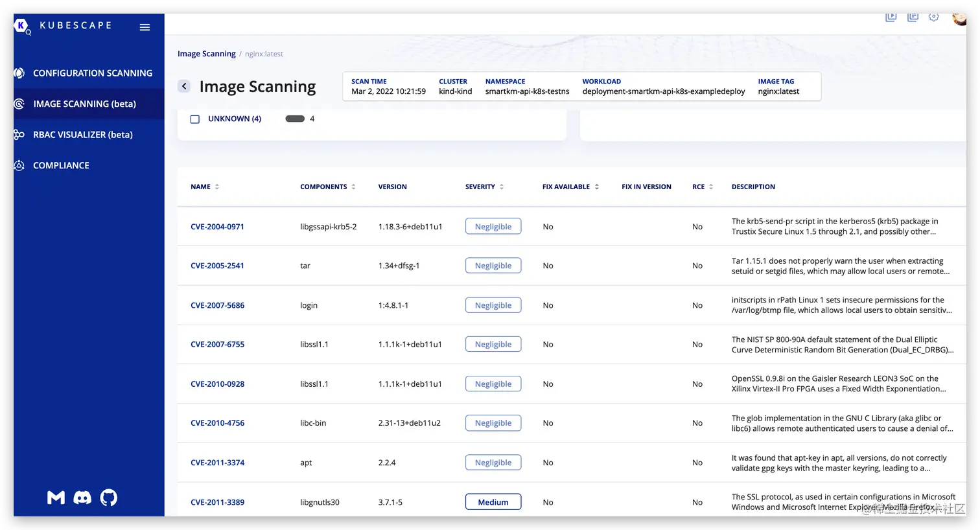Open CVE-2007-6755 details

217,344
